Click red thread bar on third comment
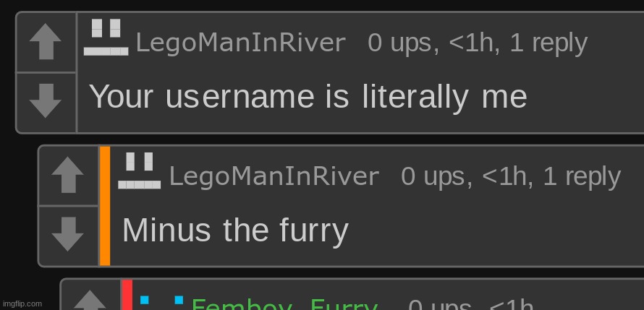Viewport: 644px width, 310px height. pyautogui.click(x=127, y=296)
